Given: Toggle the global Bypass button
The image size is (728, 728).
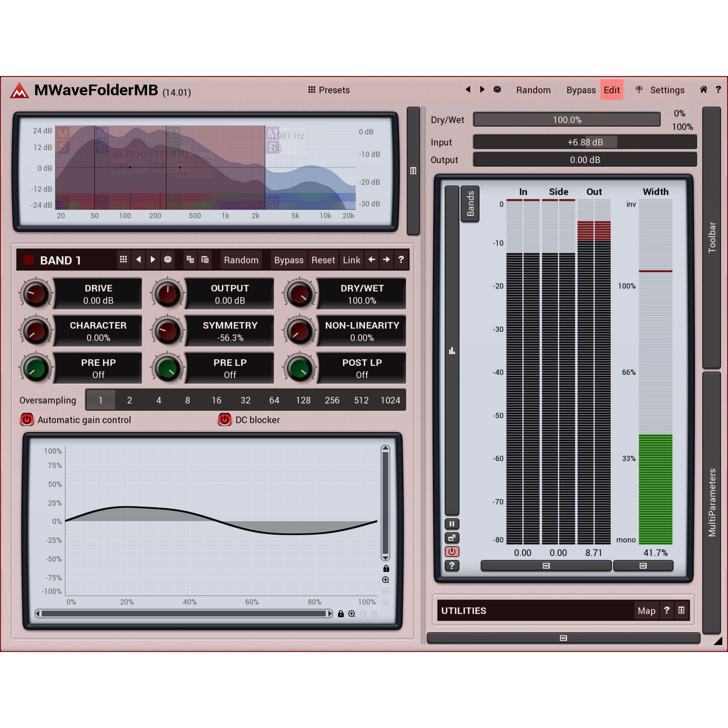Looking at the screenshot, I should click(581, 90).
